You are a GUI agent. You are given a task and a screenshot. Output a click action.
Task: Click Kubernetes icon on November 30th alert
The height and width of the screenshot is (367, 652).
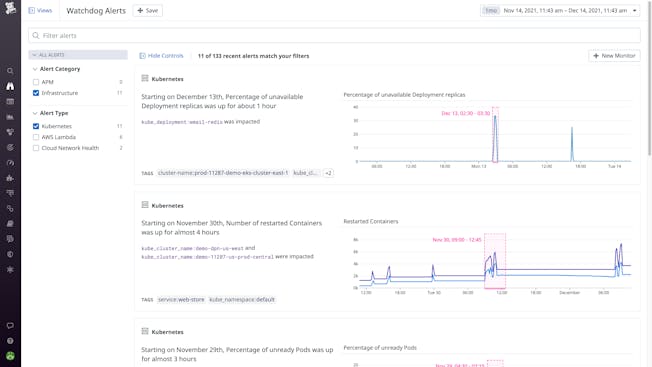pyautogui.click(x=145, y=205)
